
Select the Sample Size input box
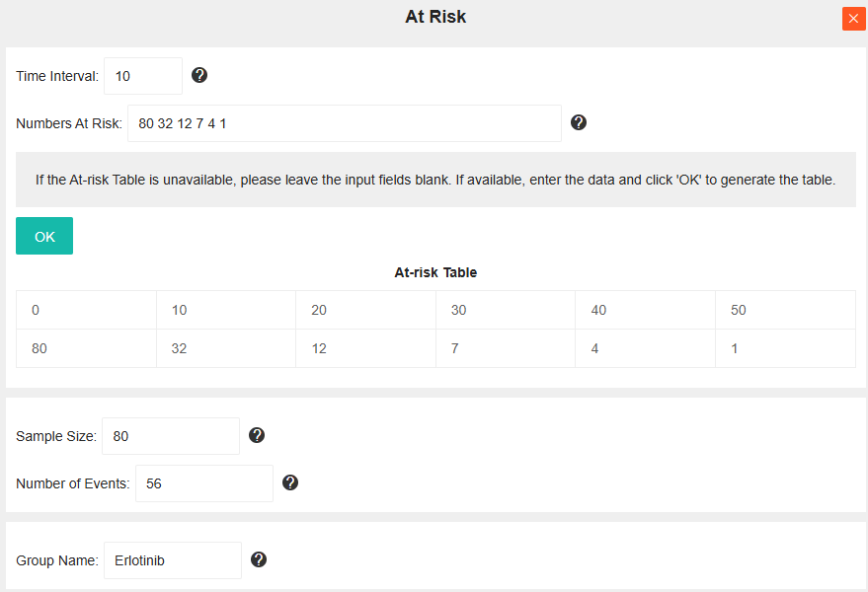click(x=170, y=436)
